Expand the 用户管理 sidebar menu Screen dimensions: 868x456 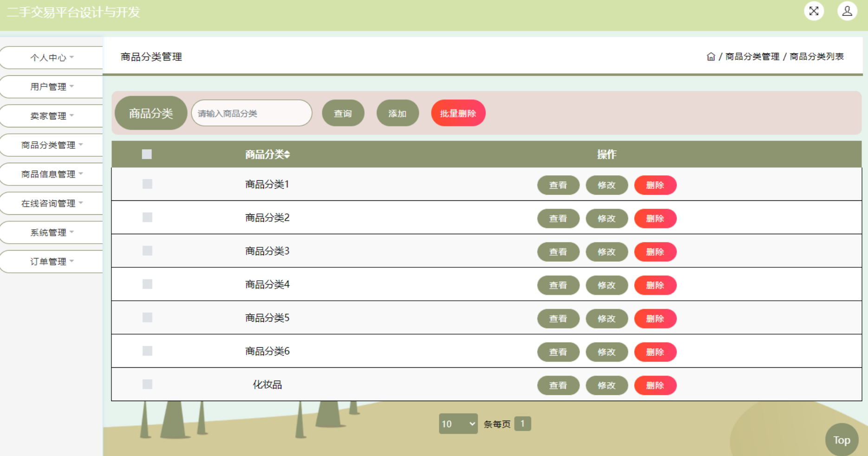[52, 87]
